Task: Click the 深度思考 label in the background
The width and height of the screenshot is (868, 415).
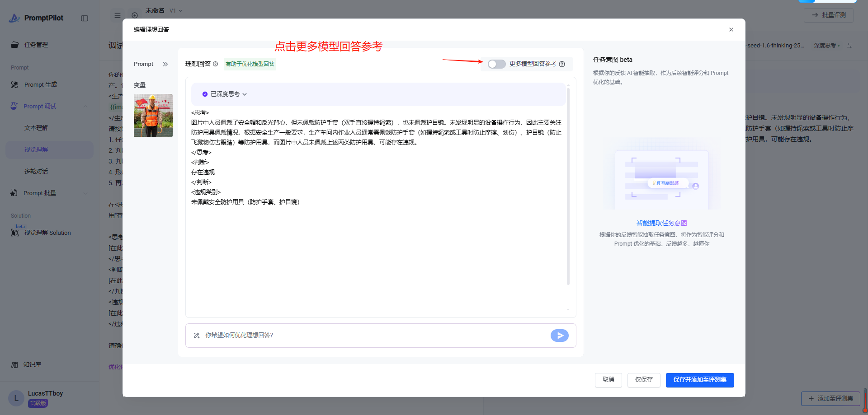Action: point(825,46)
